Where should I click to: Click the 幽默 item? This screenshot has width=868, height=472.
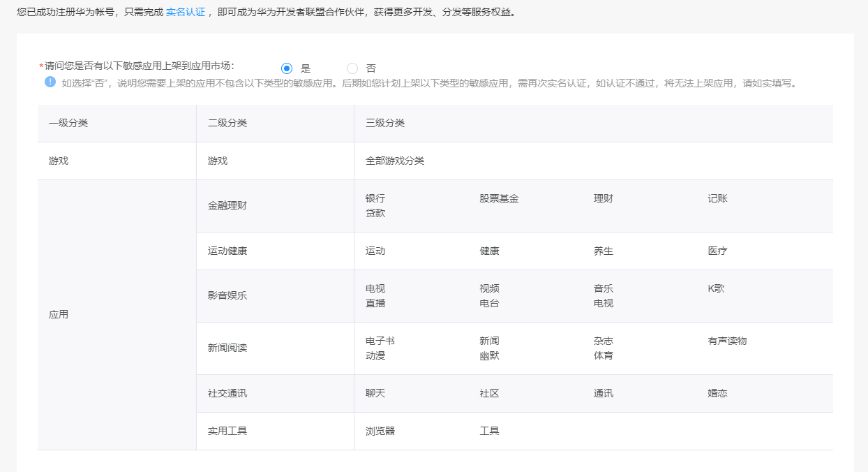tap(489, 355)
